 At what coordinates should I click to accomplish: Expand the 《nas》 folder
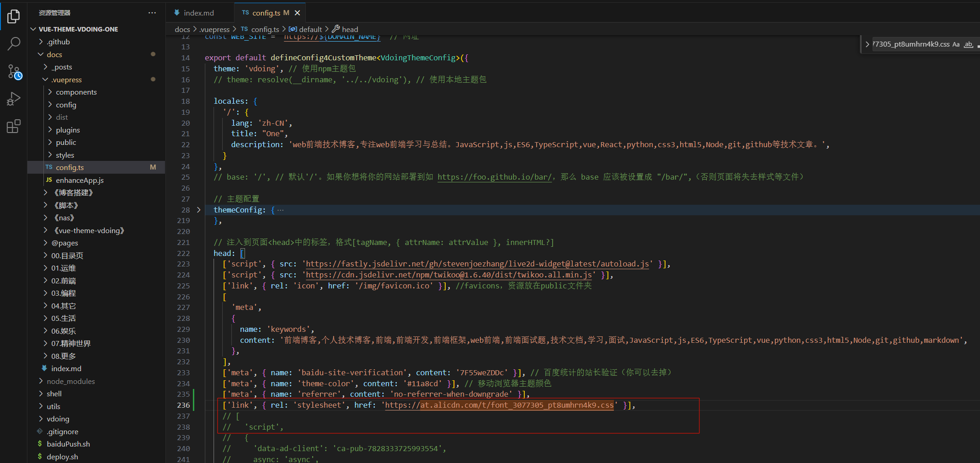click(x=45, y=218)
